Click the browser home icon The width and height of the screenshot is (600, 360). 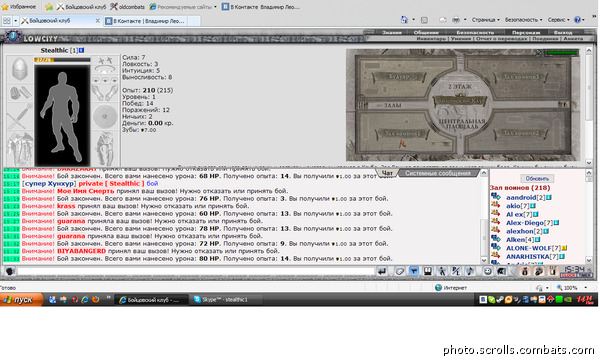404,20
